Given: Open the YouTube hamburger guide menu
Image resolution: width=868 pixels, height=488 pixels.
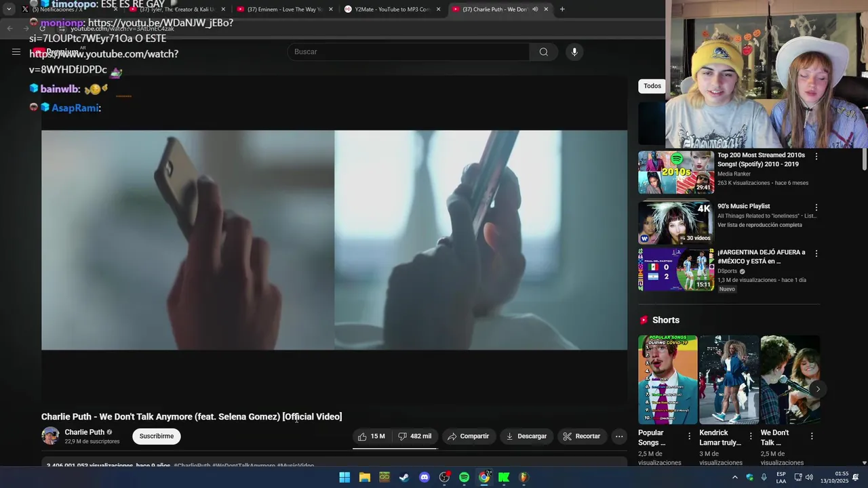Looking at the screenshot, I should coord(16,52).
